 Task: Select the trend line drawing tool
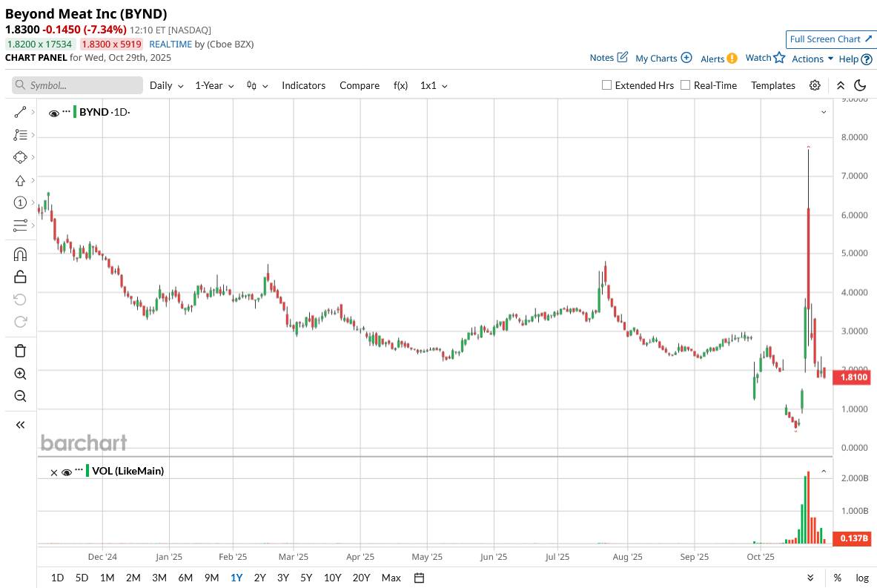pyautogui.click(x=20, y=113)
